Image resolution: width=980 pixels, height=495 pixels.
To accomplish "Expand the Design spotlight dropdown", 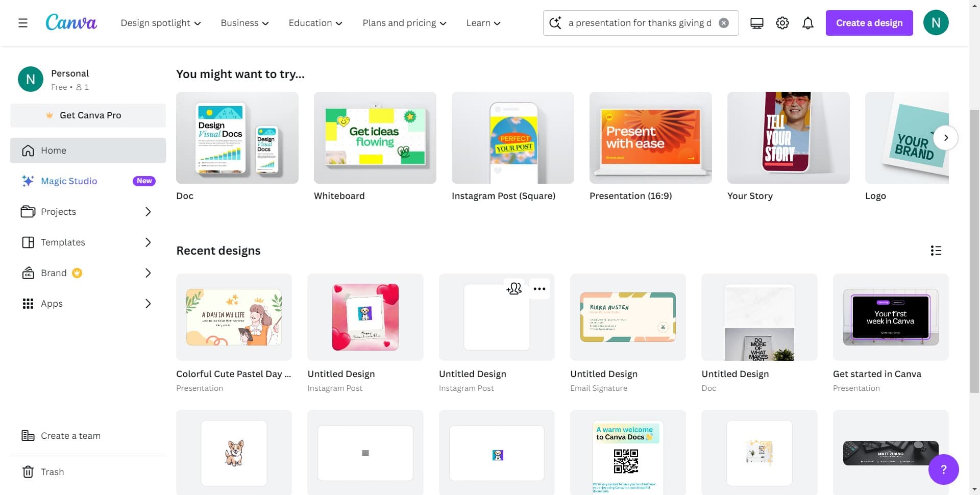I will (x=161, y=23).
